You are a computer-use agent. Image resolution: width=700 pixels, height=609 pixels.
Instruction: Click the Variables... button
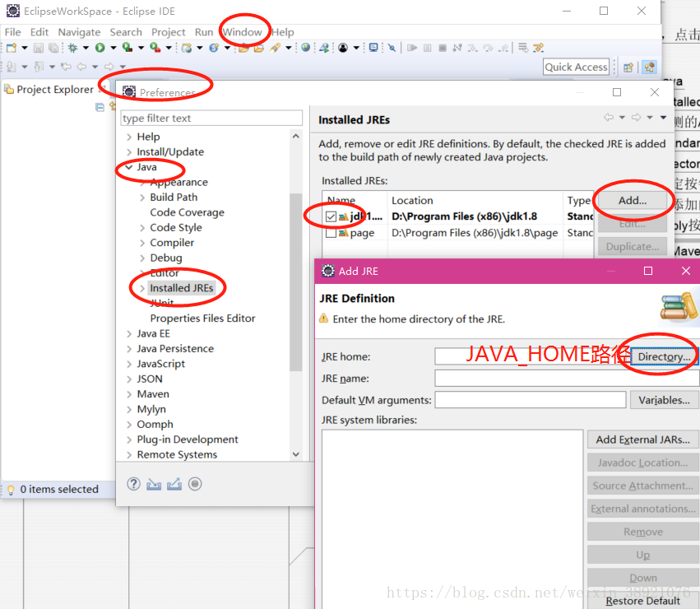pos(664,400)
